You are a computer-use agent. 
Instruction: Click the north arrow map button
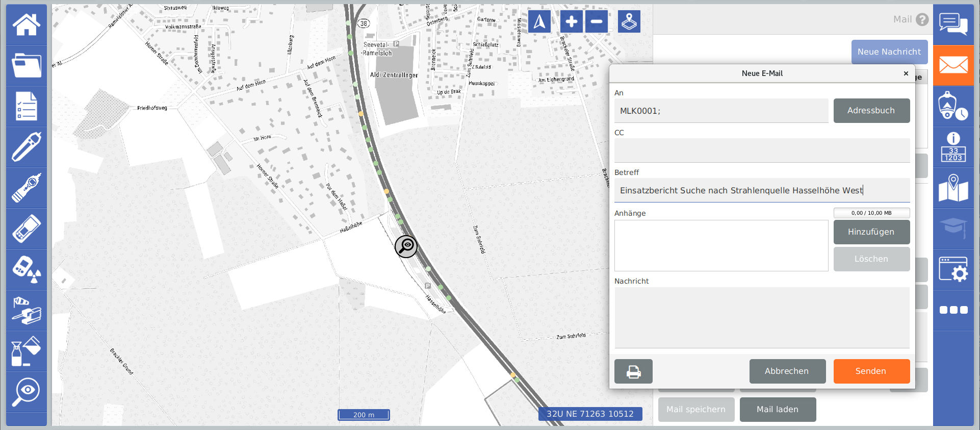coord(539,21)
